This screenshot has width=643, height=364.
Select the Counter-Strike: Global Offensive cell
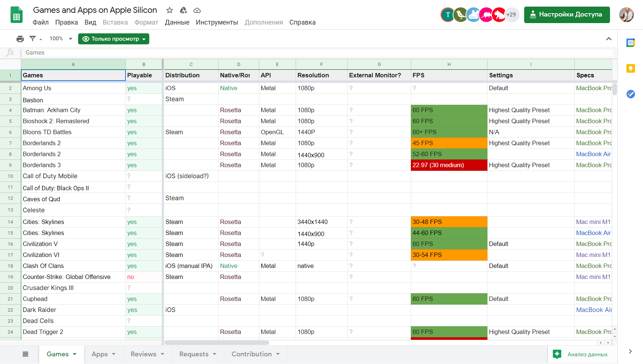coord(73,277)
